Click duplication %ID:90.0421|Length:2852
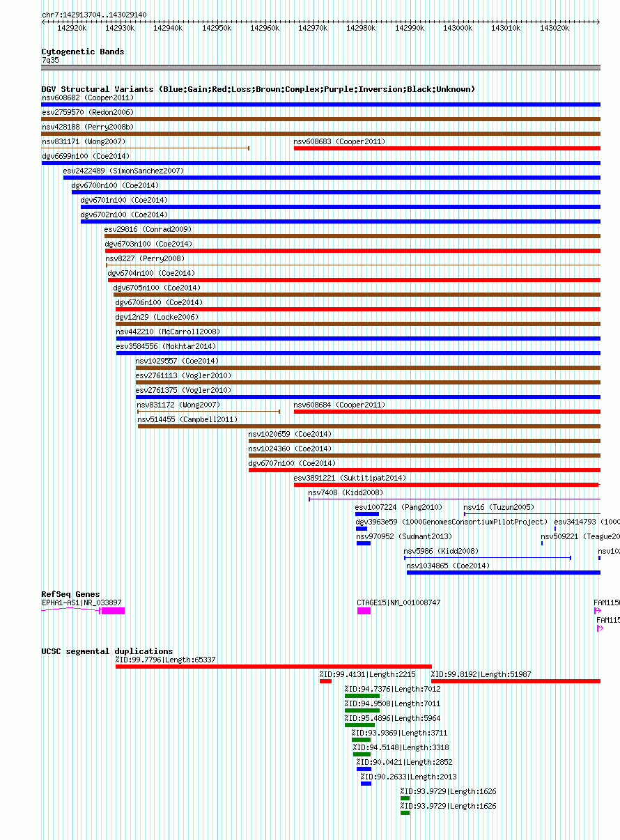This screenshot has height=840, width=620. [405, 762]
